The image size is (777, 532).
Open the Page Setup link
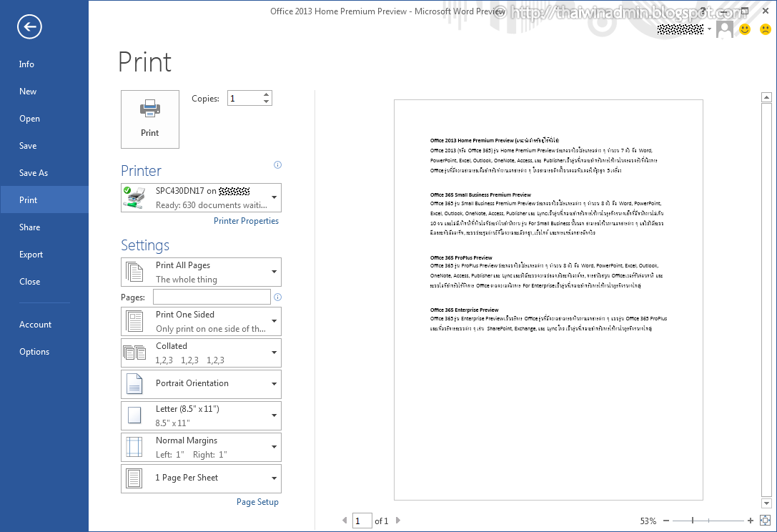coord(257,502)
